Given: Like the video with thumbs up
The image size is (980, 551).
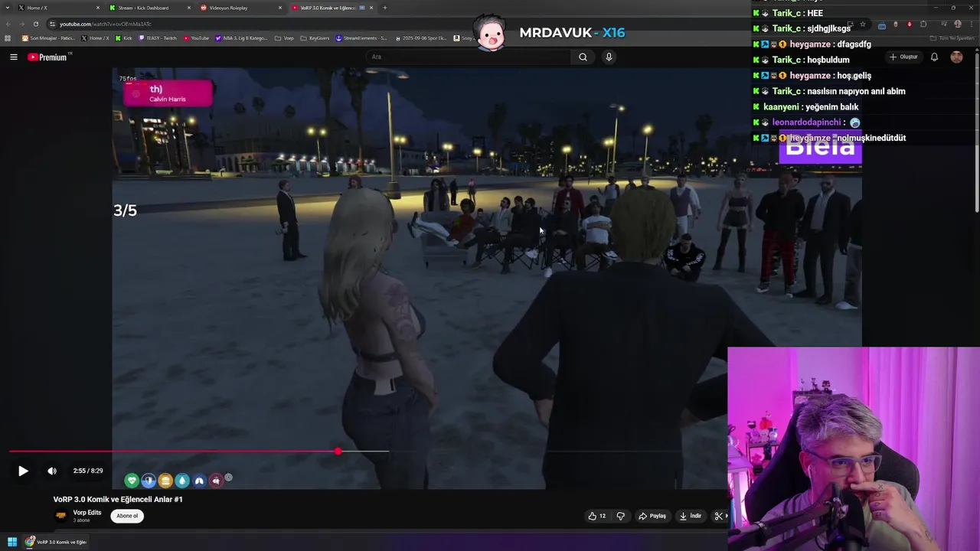Looking at the screenshot, I should pyautogui.click(x=596, y=516).
